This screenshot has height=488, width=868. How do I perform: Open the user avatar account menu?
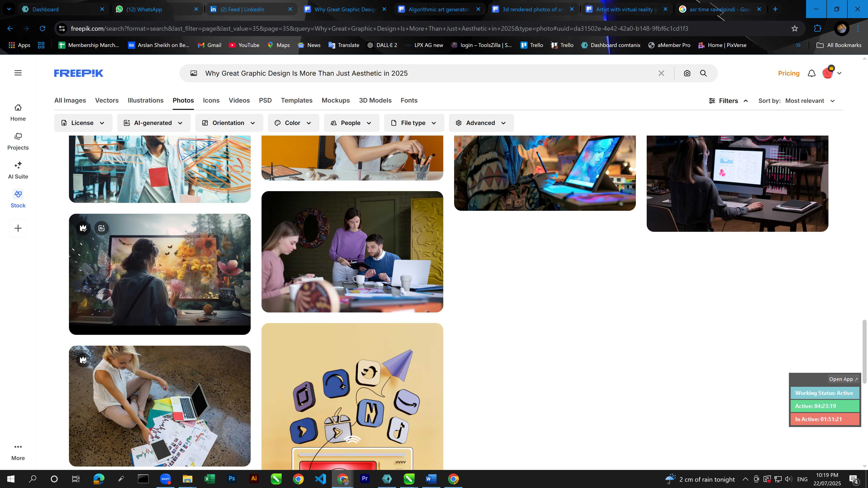tap(831, 73)
